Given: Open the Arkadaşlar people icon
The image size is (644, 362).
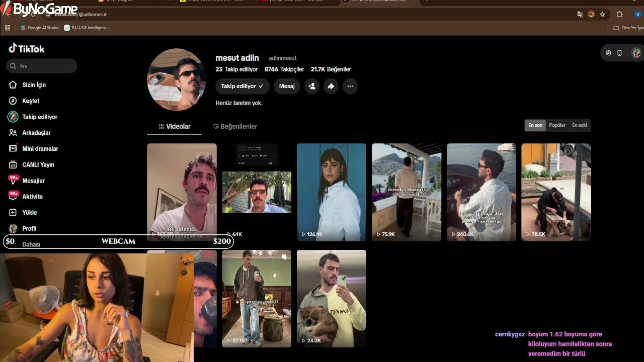Looking at the screenshot, I should coord(13,133).
